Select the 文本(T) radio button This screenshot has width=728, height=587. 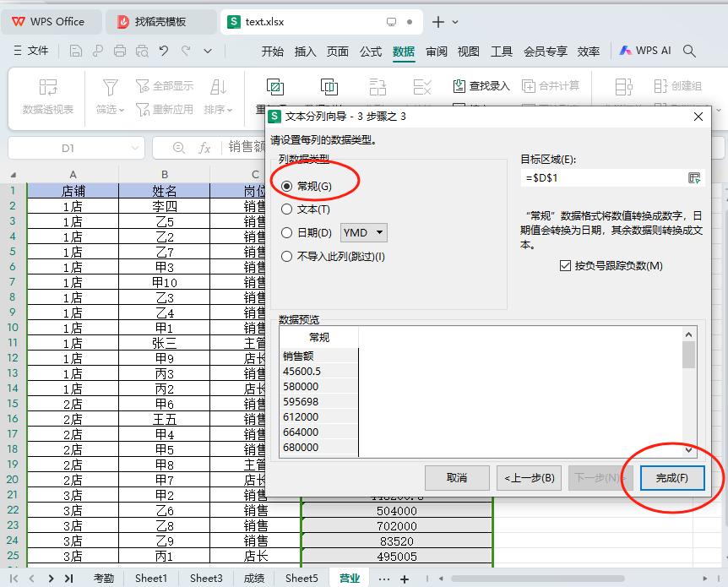(x=287, y=209)
